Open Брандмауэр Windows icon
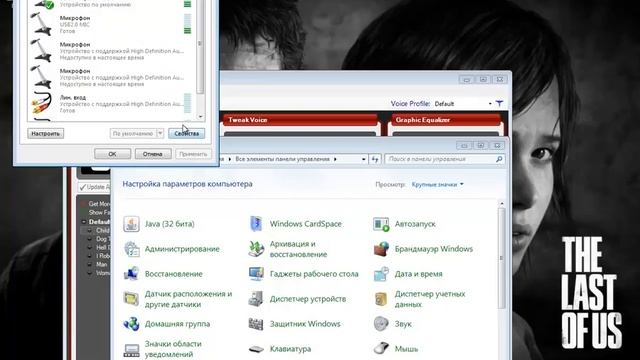640x360 pixels. (x=381, y=249)
